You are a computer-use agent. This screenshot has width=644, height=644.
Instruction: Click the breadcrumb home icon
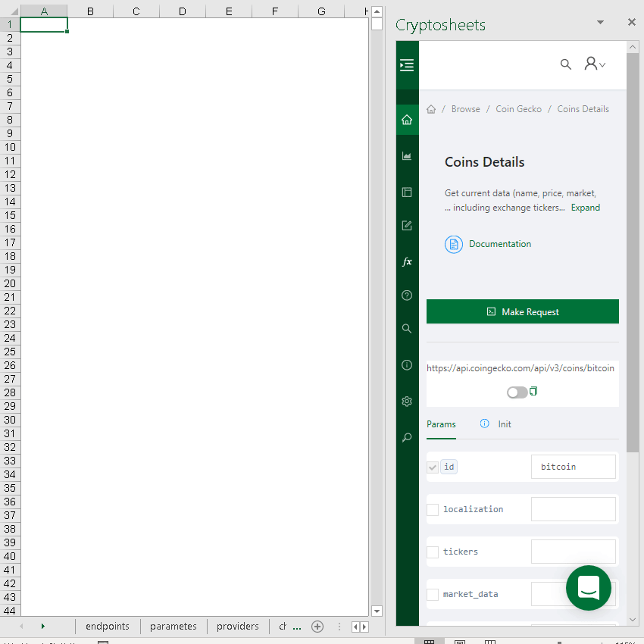coord(431,109)
